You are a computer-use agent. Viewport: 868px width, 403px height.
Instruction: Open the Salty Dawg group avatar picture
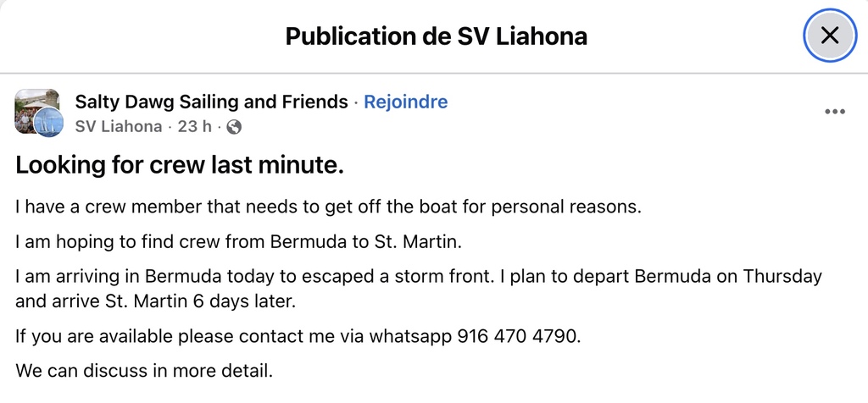tap(32, 107)
